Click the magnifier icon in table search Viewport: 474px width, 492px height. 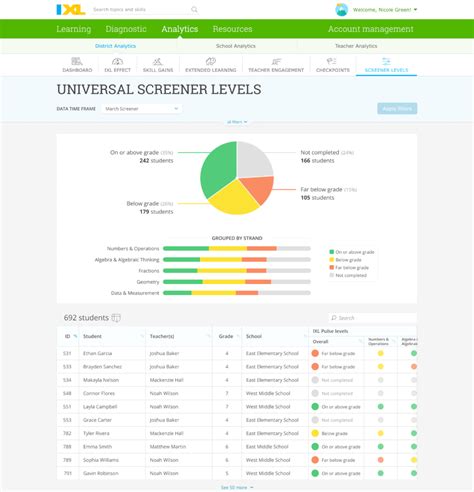coord(334,318)
